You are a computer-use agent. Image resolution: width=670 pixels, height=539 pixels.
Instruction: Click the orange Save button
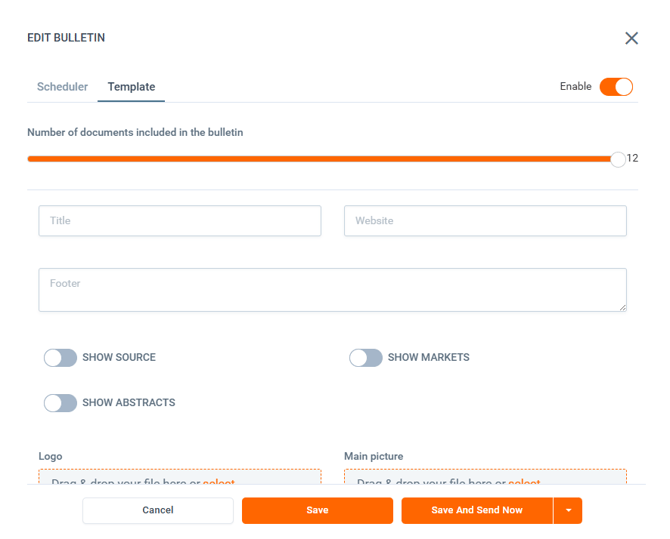pos(317,510)
